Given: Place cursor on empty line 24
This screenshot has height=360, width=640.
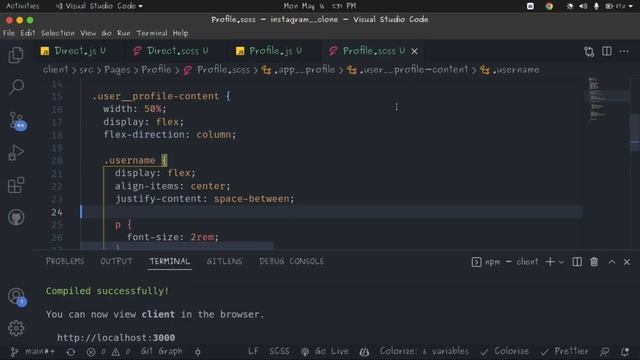Looking at the screenshot, I should click(332, 212).
